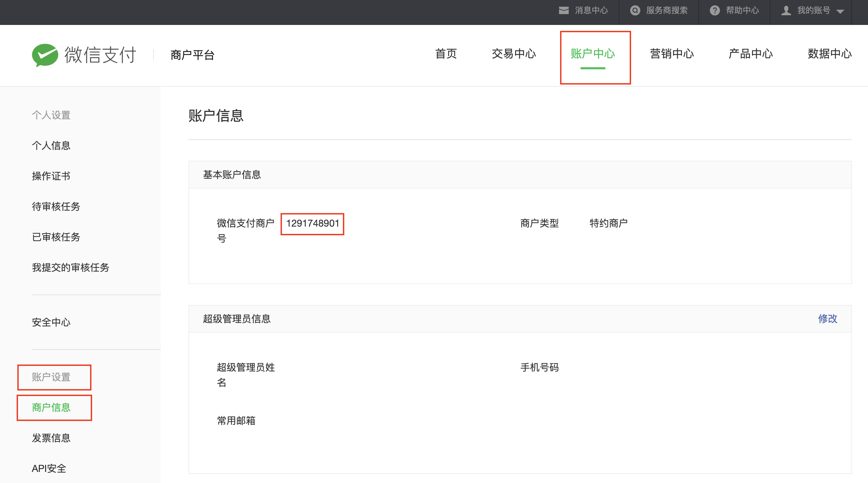Open 发票信息 in the sidebar

(x=51, y=438)
